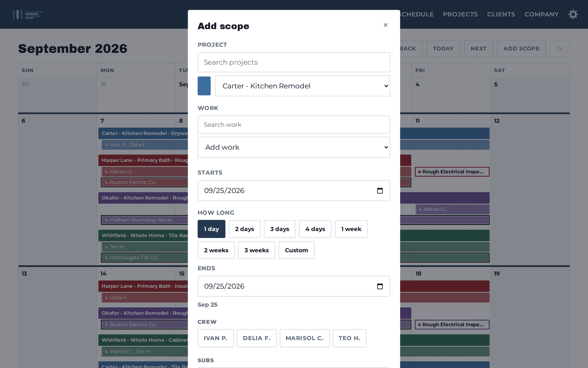
Task: Click the app logo in header
Action: point(27,15)
